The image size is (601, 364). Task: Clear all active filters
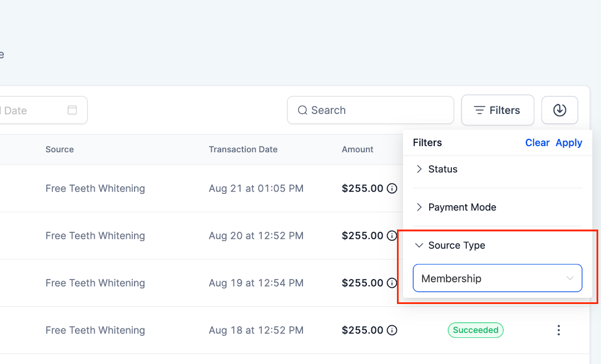(537, 143)
